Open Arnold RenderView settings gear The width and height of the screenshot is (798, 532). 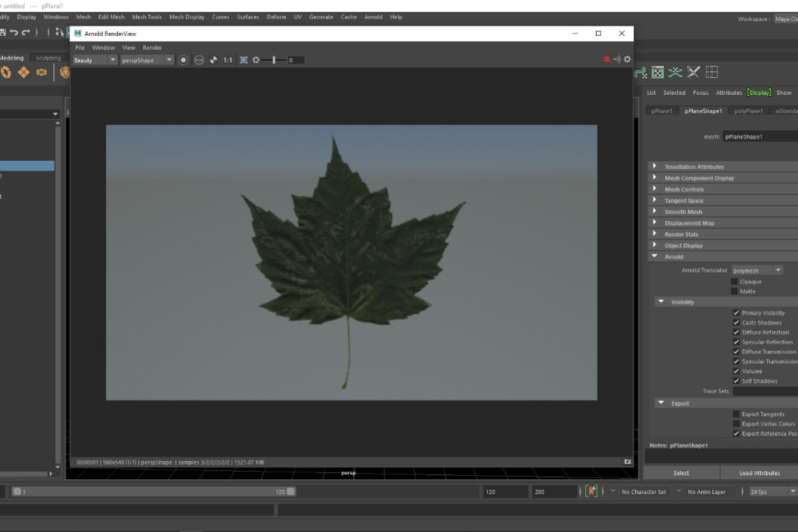[627, 60]
